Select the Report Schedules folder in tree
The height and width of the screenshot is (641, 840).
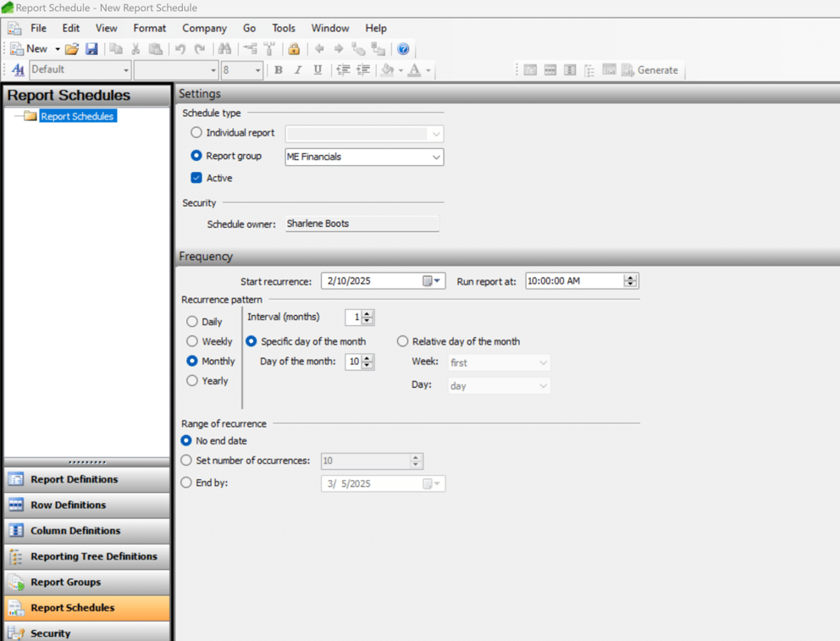[x=77, y=116]
